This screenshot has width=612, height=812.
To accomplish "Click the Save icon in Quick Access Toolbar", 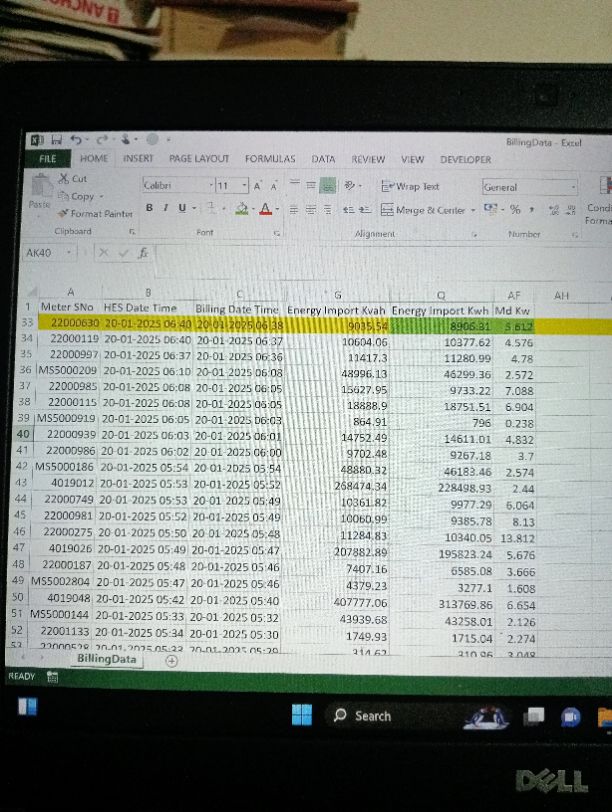I will tap(56, 139).
